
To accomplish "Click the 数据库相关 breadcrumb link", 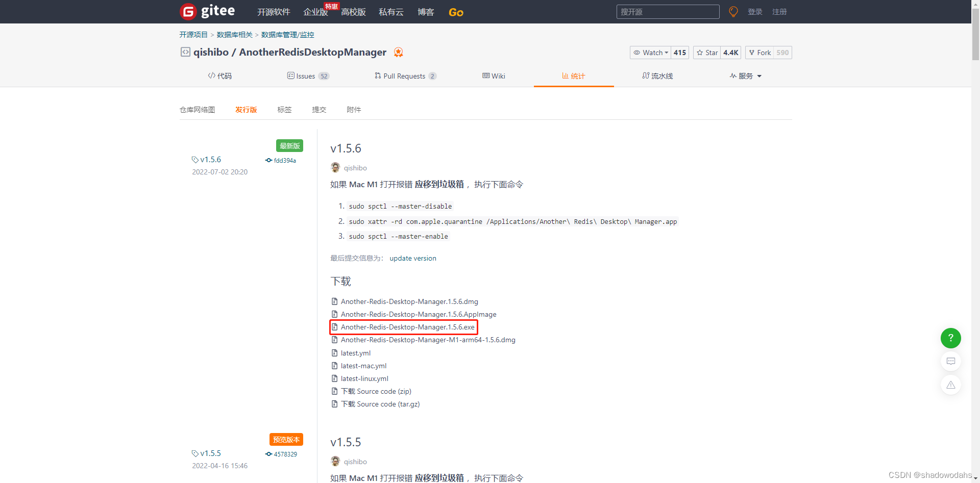I will coord(235,35).
